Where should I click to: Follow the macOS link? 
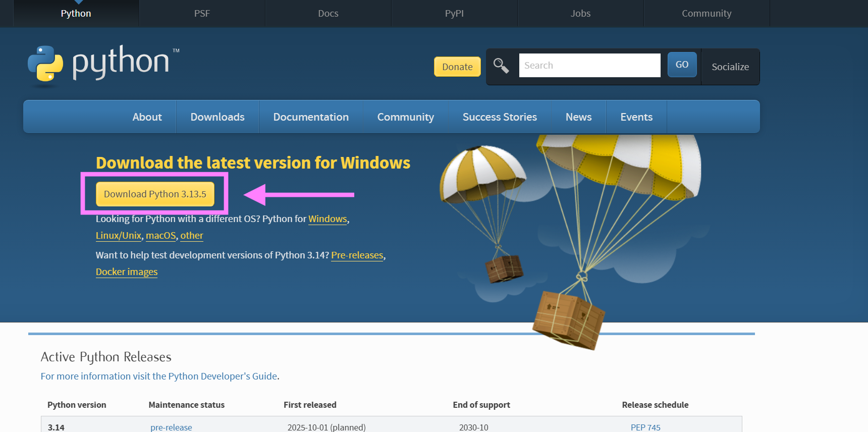(x=160, y=235)
